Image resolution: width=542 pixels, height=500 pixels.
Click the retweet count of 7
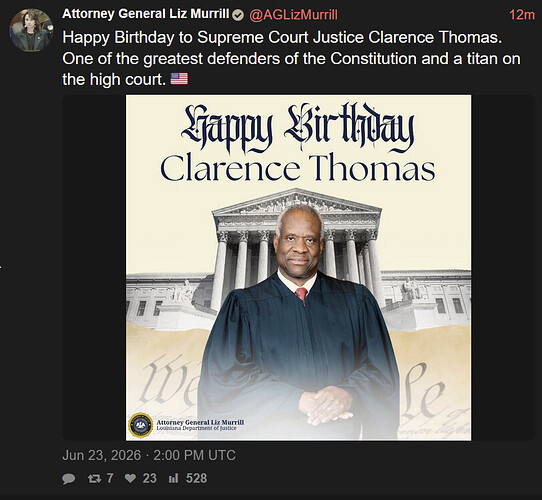click(110, 479)
